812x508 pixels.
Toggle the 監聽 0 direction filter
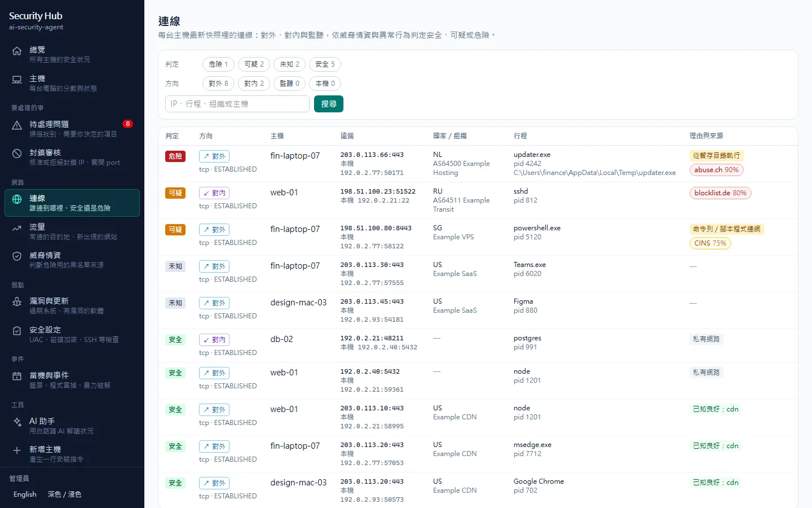click(x=289, y=84)
